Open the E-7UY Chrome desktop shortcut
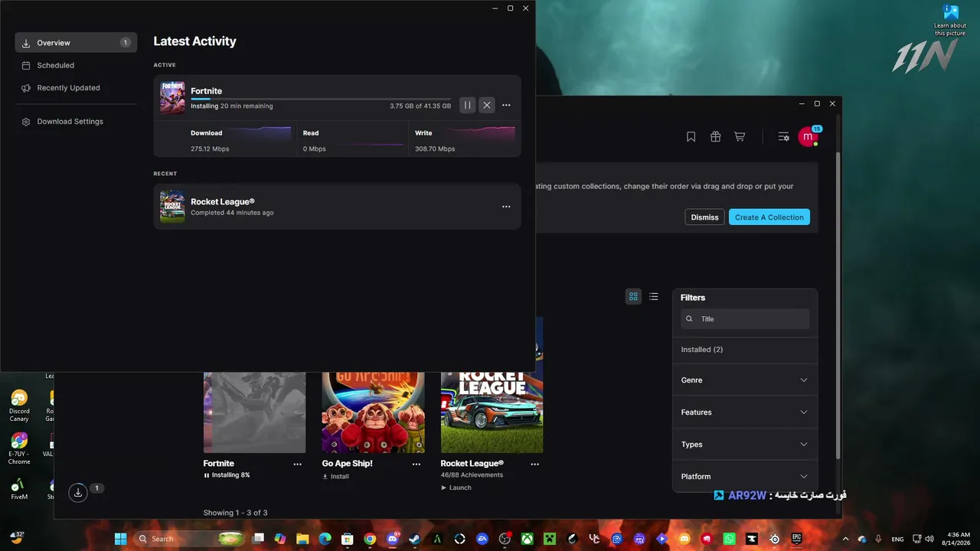The height and width of the screenshot is (551, 980). point(19,448)
